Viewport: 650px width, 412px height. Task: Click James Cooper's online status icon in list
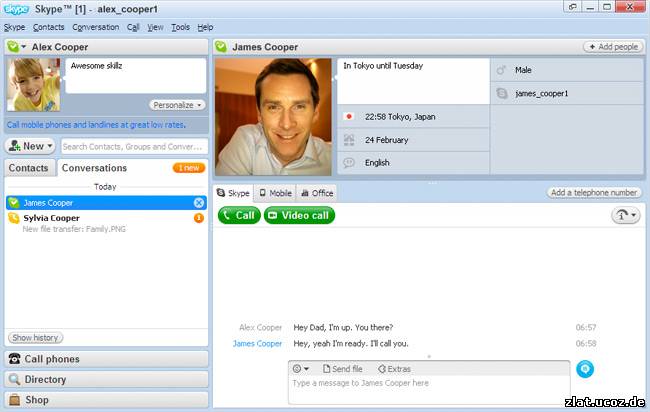coord(14,203)
